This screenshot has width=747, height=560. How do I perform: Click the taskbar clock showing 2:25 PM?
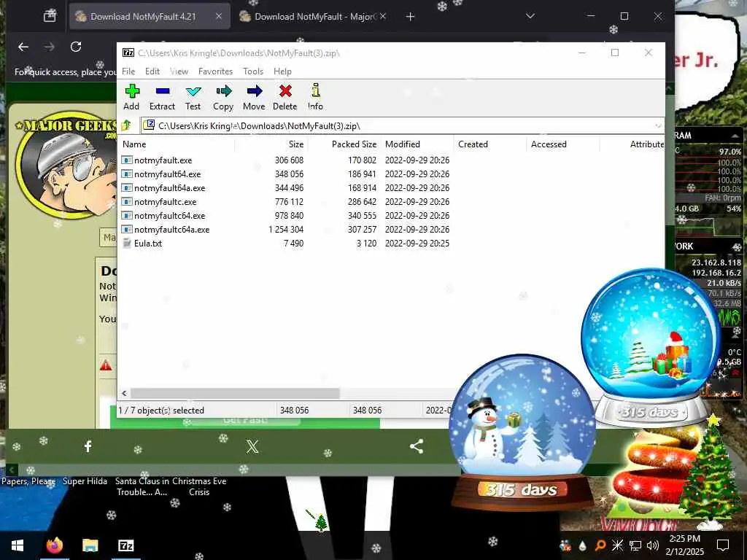(x=684, y=545)
